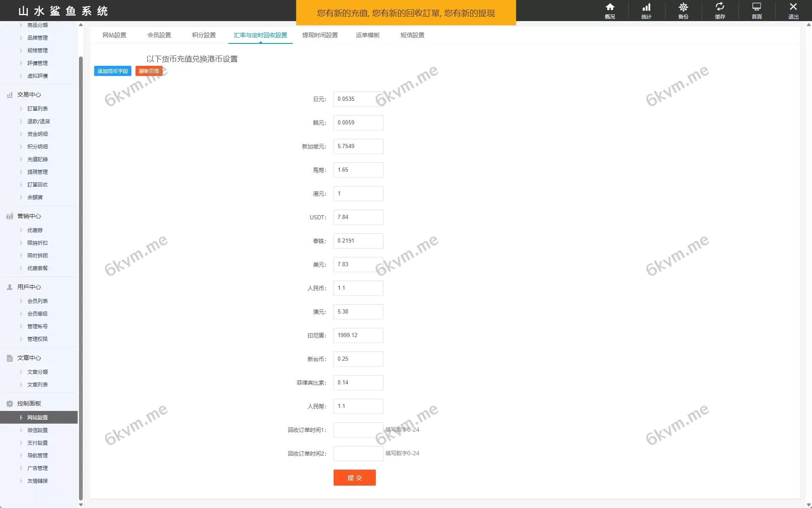
Task: Open 訂單列表 in the sidebar
Action: coord(38,108)
